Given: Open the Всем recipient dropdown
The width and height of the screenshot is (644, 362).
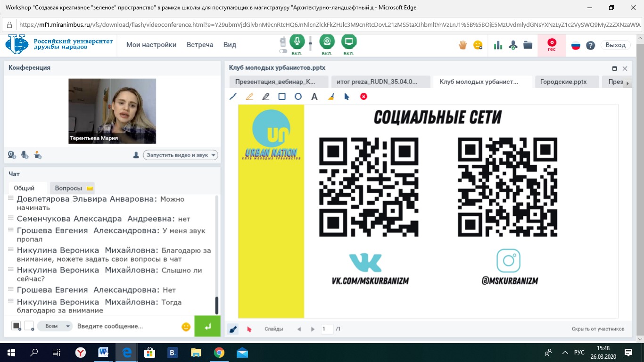Looking at the screenshot, I should 55,326.
